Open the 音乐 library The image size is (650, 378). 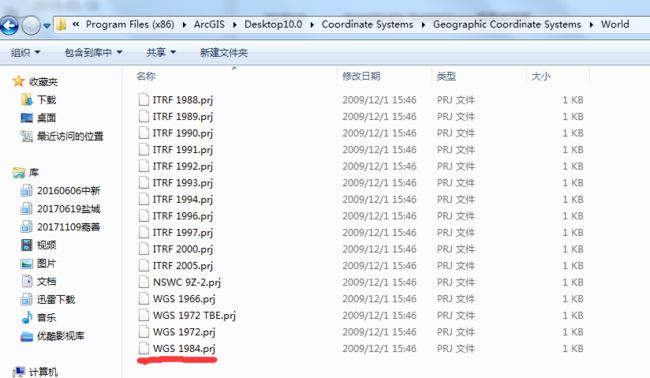coord(46,318)
